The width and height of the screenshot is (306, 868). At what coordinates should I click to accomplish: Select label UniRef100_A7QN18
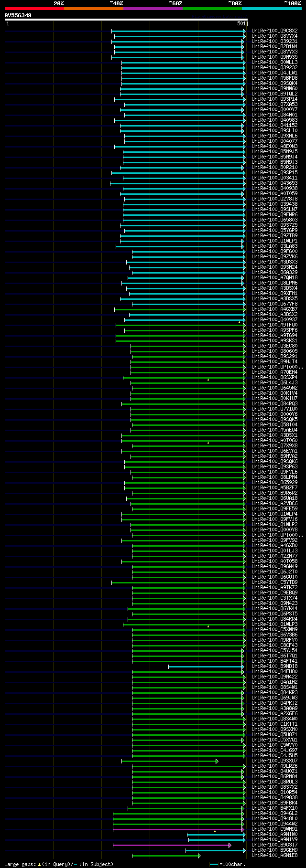point(274,278)
